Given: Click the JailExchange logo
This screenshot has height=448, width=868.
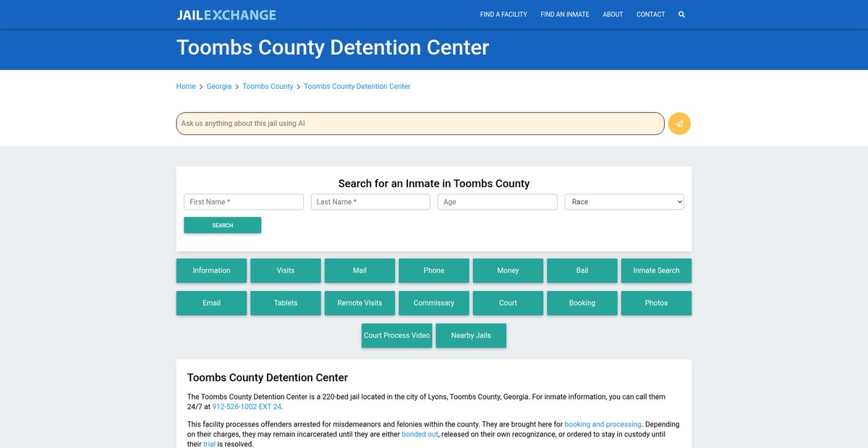Looking at the screenshot, I should [x=226, y=14].
